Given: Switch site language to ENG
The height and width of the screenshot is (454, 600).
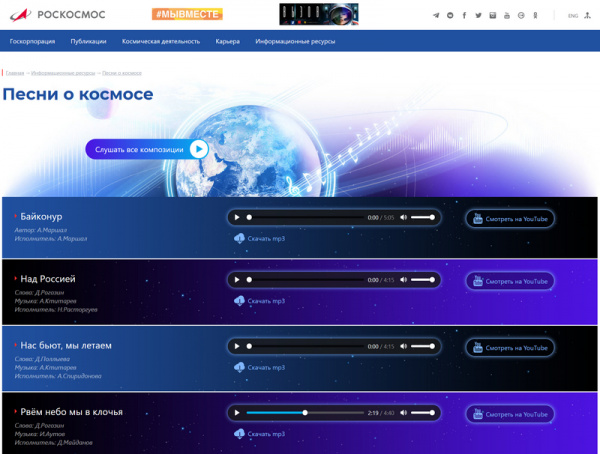Looking at the screenshot, I should pos(572,16).
